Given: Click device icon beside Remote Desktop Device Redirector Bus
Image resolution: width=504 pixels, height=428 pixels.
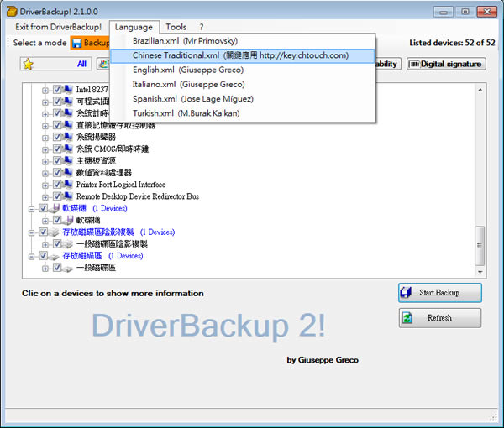Looking at the screenshot, I should tap(68, 196).
